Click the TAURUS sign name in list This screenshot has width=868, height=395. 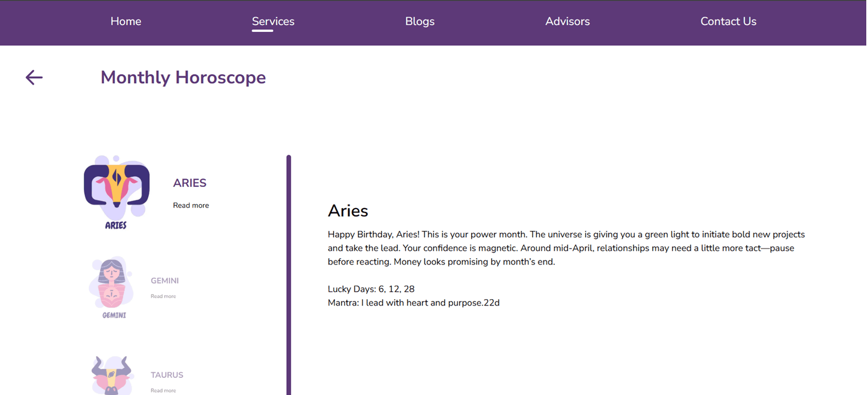click(x=167, y=375)
